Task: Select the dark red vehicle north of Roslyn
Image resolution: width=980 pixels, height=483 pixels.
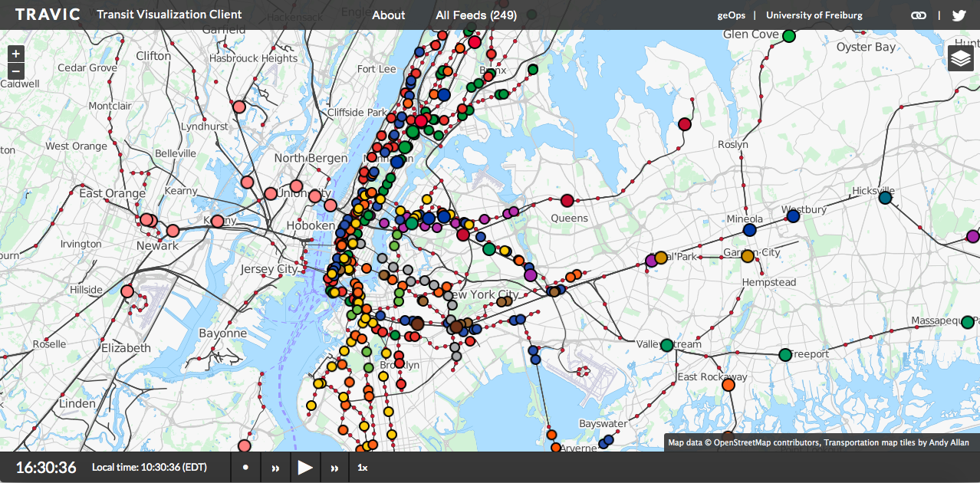Action: point(685,124)
